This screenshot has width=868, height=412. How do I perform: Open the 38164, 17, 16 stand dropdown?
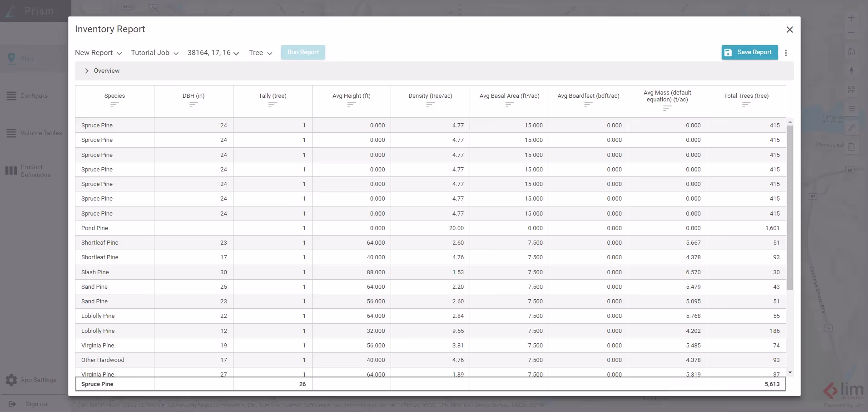pos(213,53)
